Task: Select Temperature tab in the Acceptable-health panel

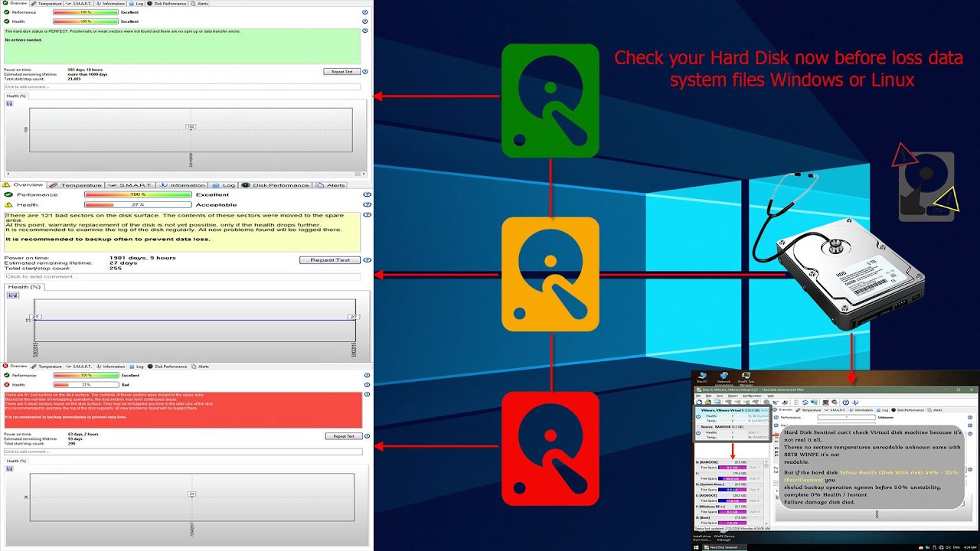Action: coord(76,184)
